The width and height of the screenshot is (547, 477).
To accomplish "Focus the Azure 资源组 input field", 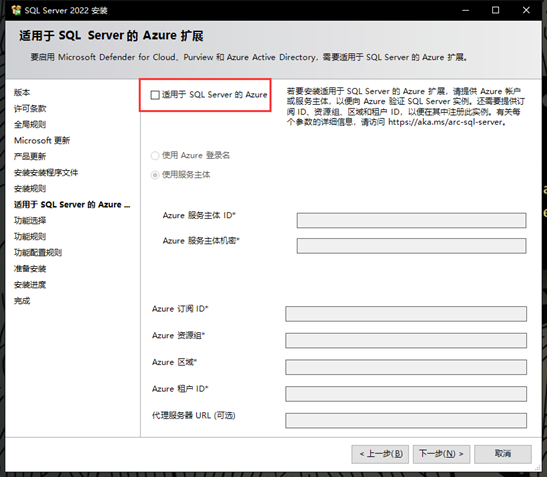I will [x=406, y=341].
